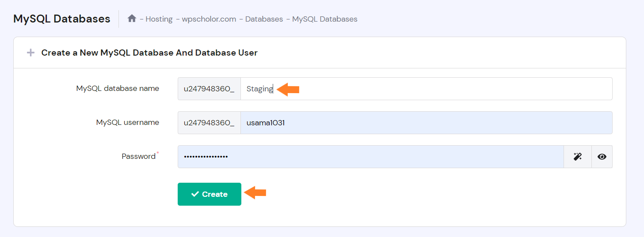
Task: Click the MySQL Databases page title
Action: pos(62,19)
